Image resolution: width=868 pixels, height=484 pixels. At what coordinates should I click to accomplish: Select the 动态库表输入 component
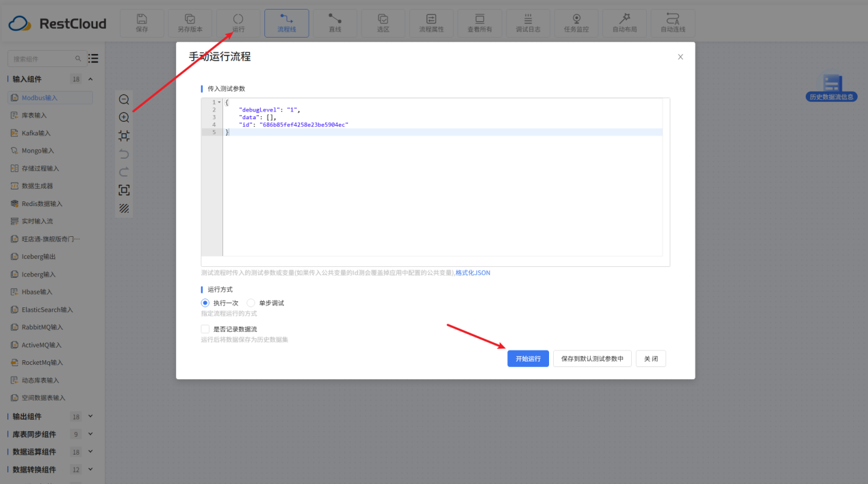click(x=50, y=380)
